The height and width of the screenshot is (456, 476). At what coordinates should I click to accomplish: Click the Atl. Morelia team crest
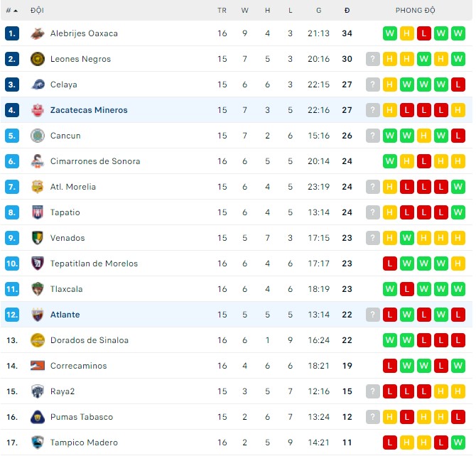[x=38, y=187]
